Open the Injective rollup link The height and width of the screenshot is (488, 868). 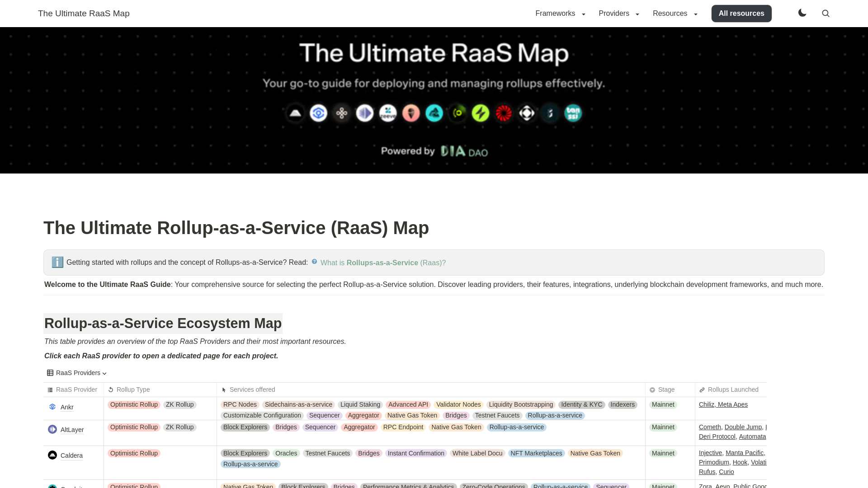[x=710, y=453]
